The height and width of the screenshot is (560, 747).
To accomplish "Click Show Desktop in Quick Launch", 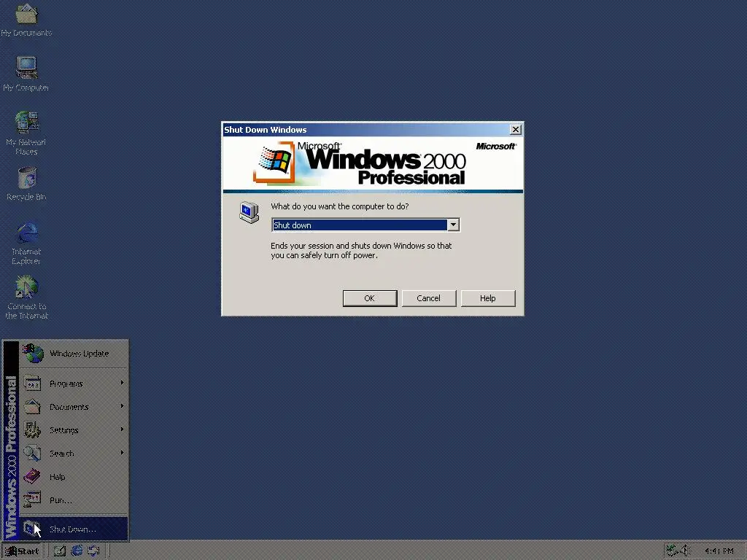I will pos(60,551).
